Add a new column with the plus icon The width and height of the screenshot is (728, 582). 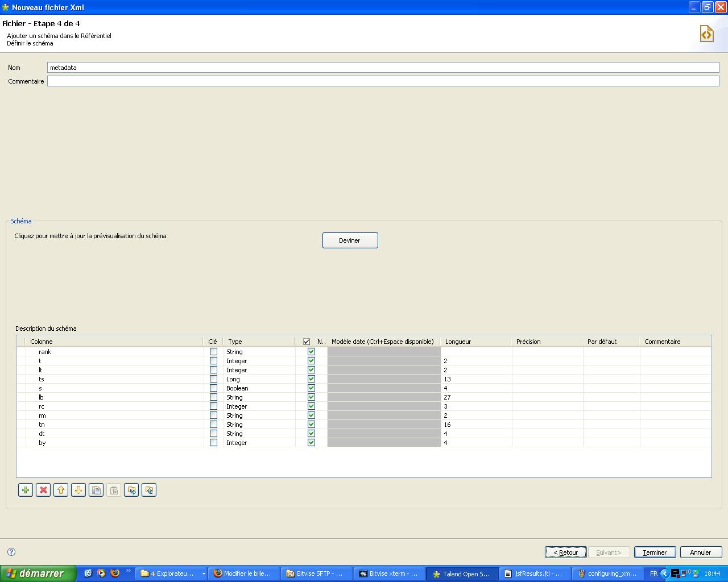[25, 489]
